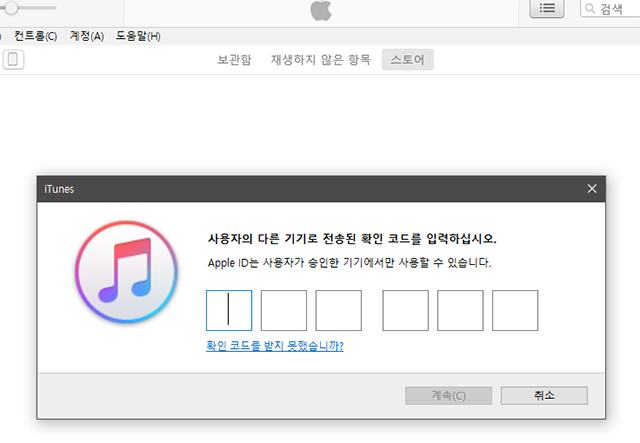The width and height of the screenshot is (640, 443).
Task: Click the 취소 button
Action: [x=544, y=396]
